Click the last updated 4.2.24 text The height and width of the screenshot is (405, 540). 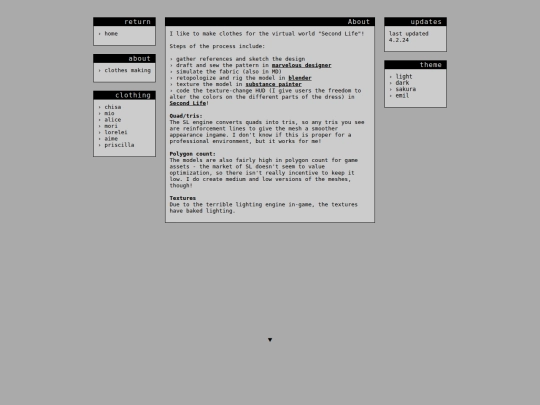pyautogui.click(x=409, y=37)
